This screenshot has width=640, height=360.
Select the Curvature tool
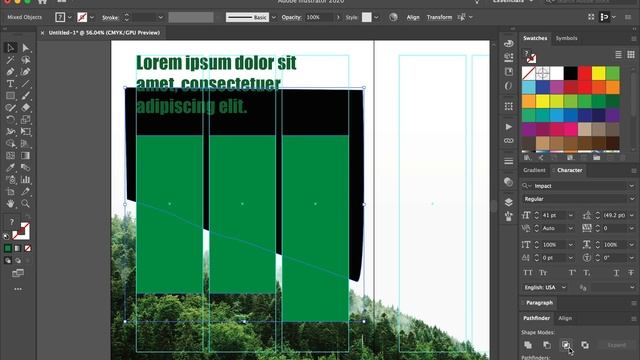click(x=25, y=72)
